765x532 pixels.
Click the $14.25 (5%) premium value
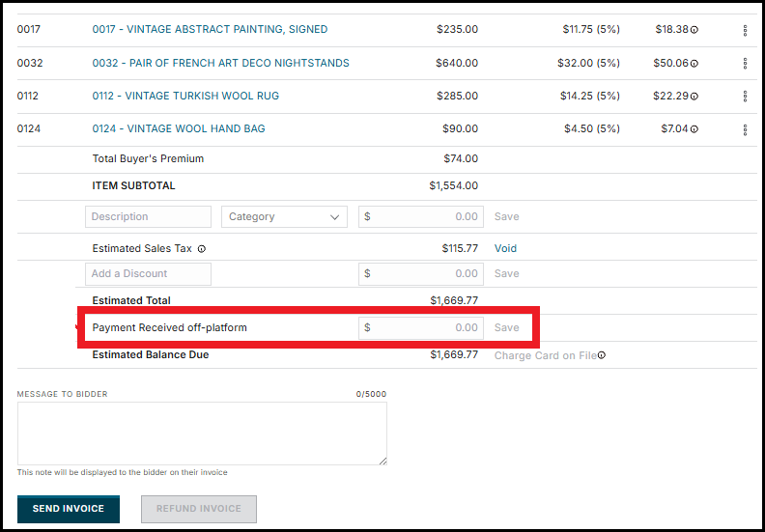pyautogui.click(x=590, y=96)
